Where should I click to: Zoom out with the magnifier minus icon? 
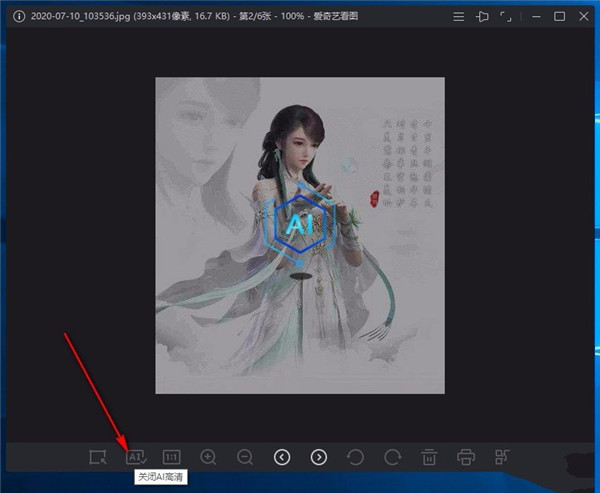(x=245, y=457)
